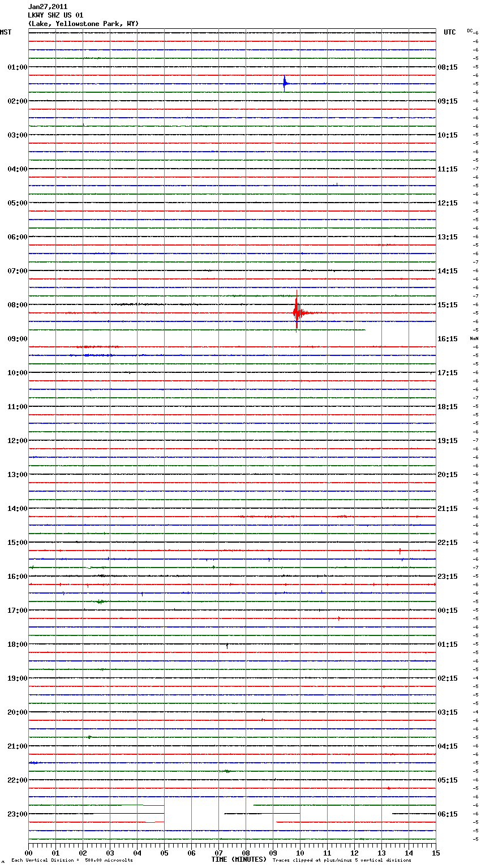Select the 22:00 MST time label
This screenshot has height=868, width=481.
coord(17,780)
